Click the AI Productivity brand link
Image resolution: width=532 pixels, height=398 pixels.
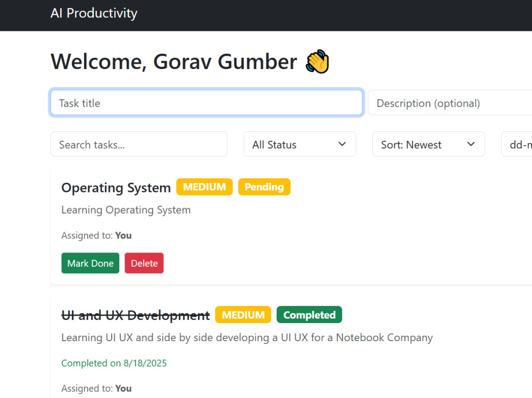pyautogui.click(x=94, y=13)
